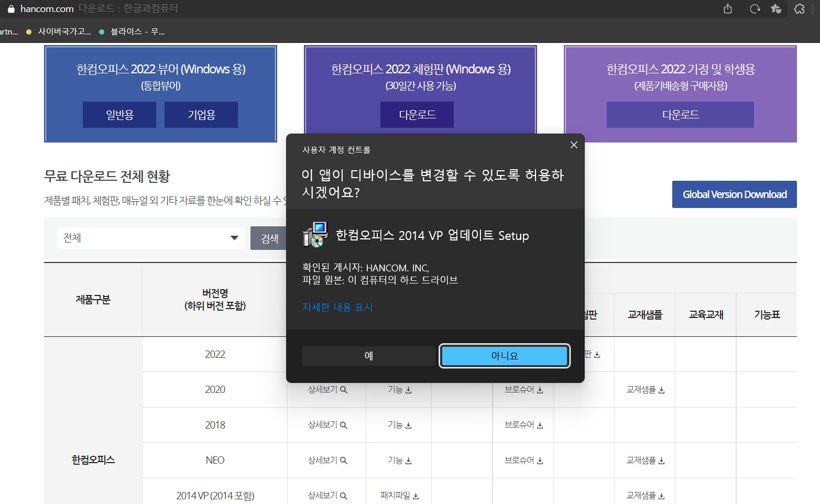The height and width of the screenshot is (504, 820).
Task: Click download arrow icon in NEO 브로슈어
Action: coord(540,461)
